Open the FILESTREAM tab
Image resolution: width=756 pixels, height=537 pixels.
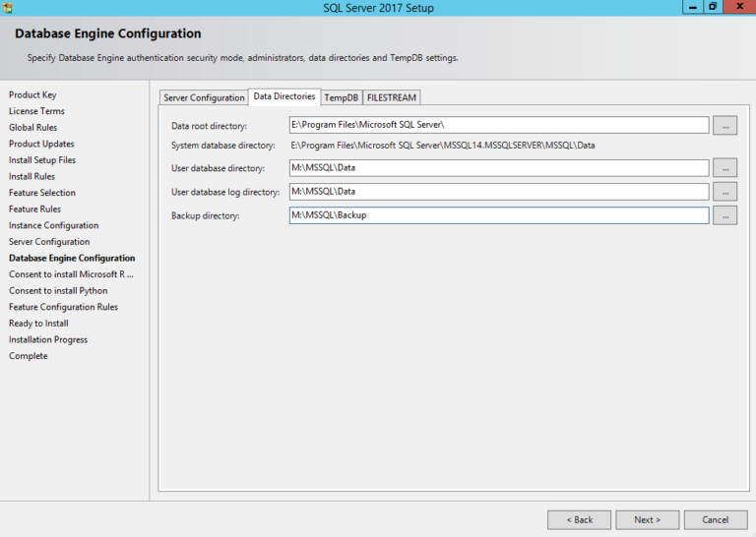point(392,97)
